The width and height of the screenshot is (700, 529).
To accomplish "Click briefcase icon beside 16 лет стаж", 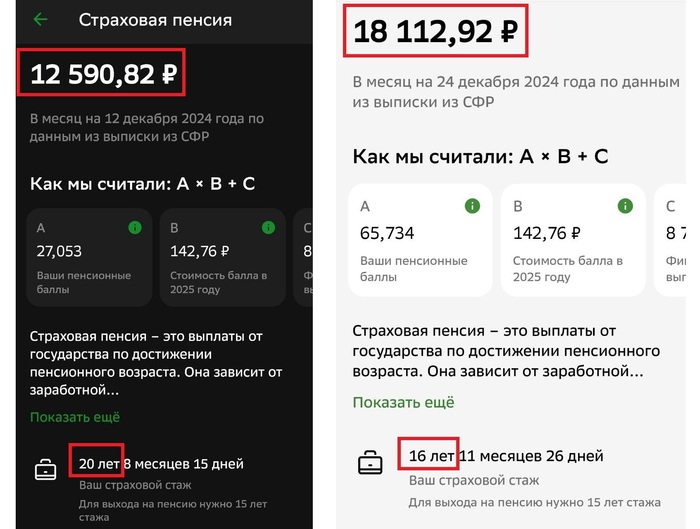I will [x=370, y=463].
